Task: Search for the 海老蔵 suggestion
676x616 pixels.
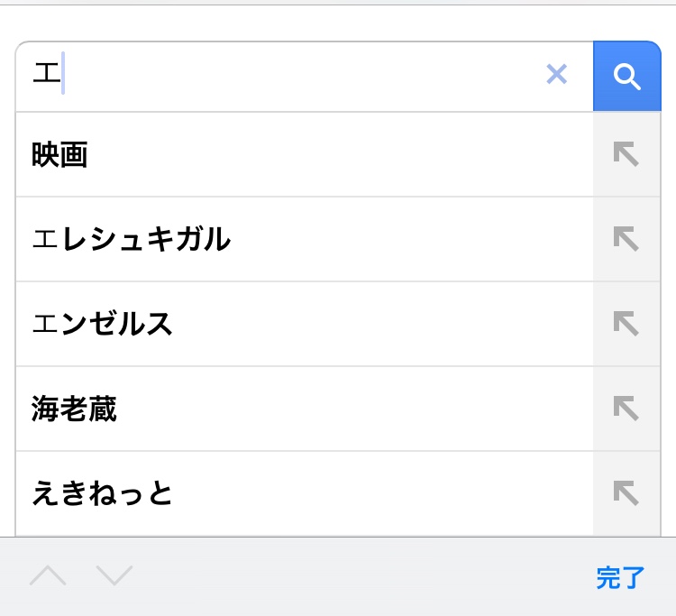Action: click(x=270, y=409)
